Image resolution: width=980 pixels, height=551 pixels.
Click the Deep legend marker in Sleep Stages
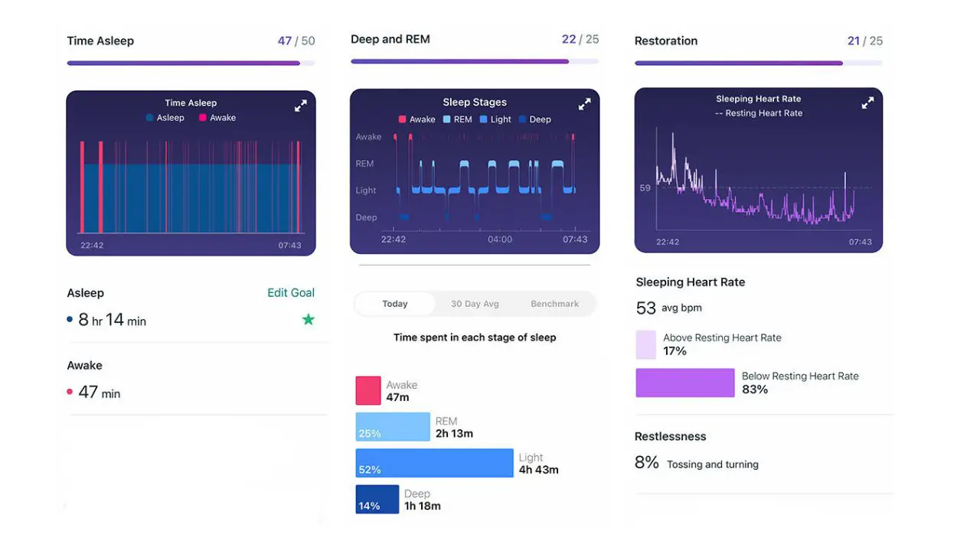pos(522,119)
